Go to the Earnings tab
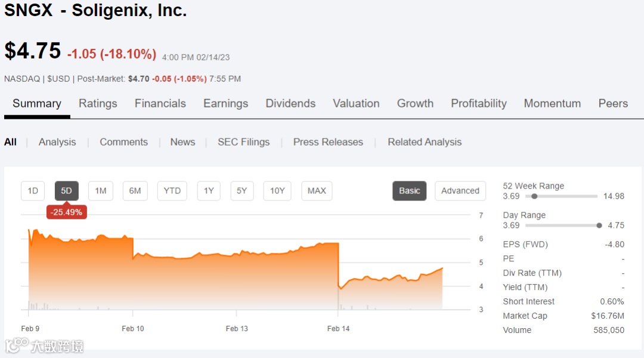The image size is (644, 358). [x=225, y=103]
